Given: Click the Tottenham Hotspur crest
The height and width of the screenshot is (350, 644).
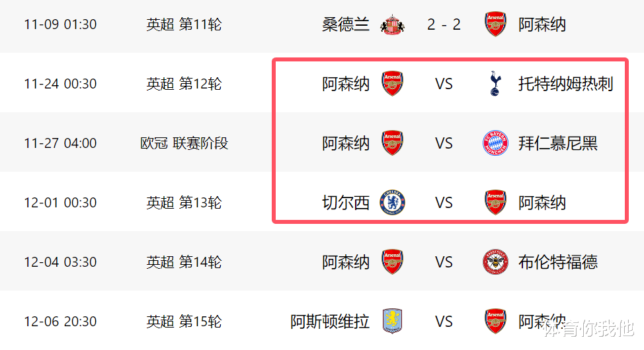Looking at the screenshot, I should click(495, 84).
